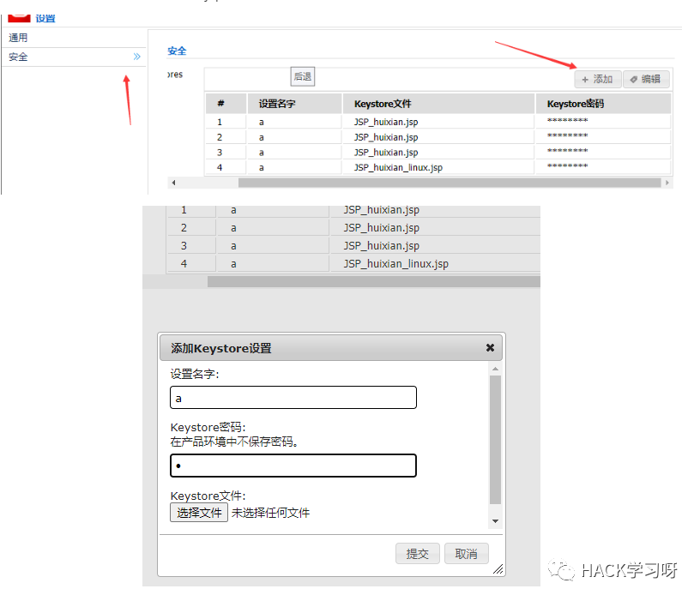Select 安全 in the left sidebar
700x601 pixels.
[17, 57]
